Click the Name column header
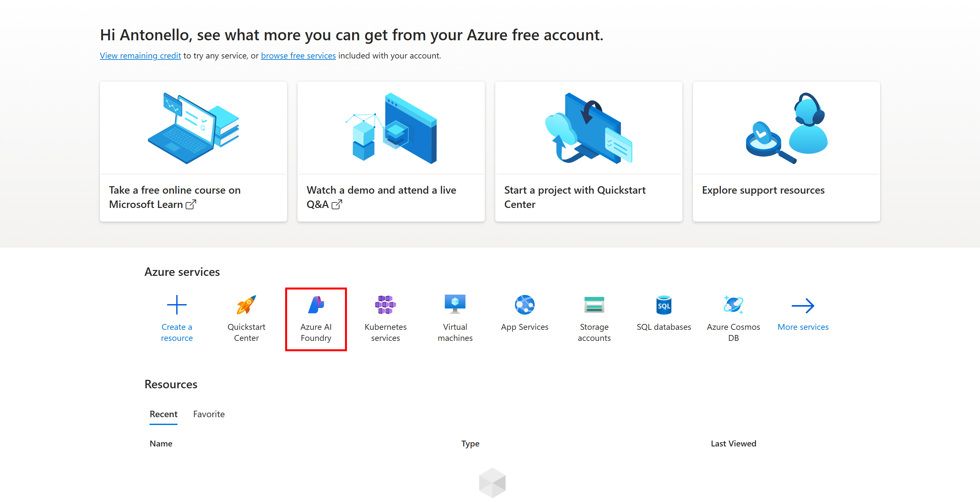Screen dimensions: 980x502 [x=161, y=444]
